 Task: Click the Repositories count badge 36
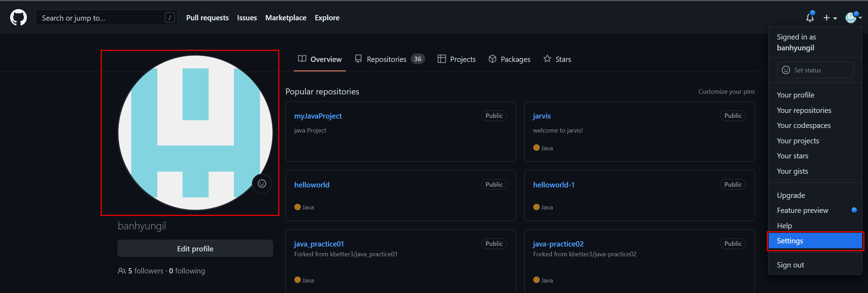[x=418, y=59]
